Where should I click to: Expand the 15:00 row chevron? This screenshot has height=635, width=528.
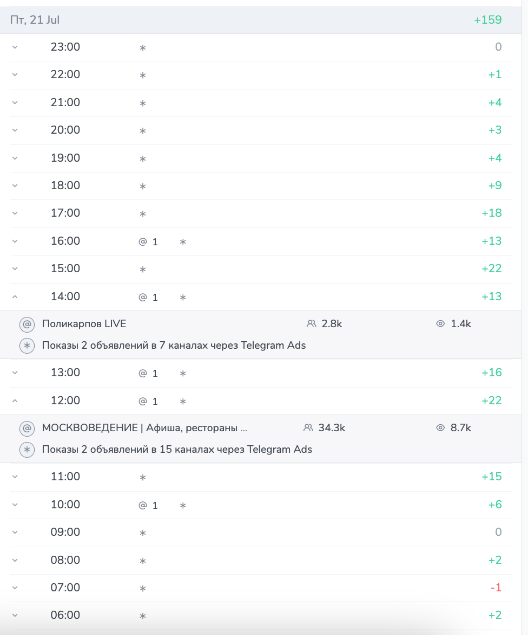pos(15,269)
